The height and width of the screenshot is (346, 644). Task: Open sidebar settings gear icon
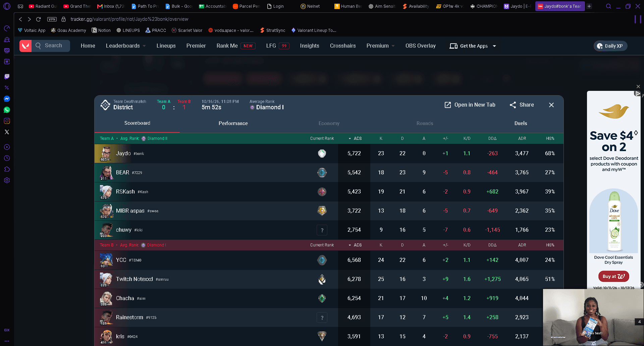[x=7, y=180]
